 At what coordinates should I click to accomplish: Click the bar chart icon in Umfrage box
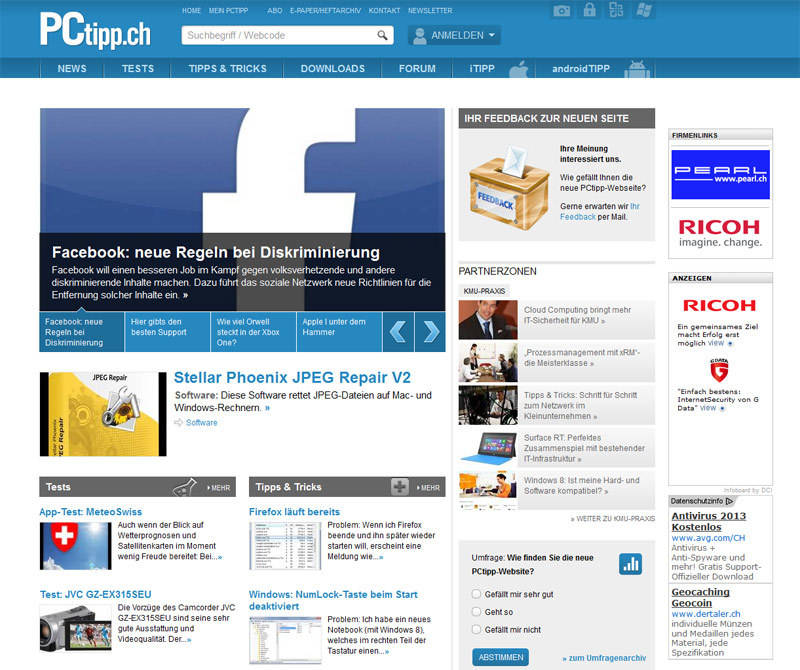(630, 564)
